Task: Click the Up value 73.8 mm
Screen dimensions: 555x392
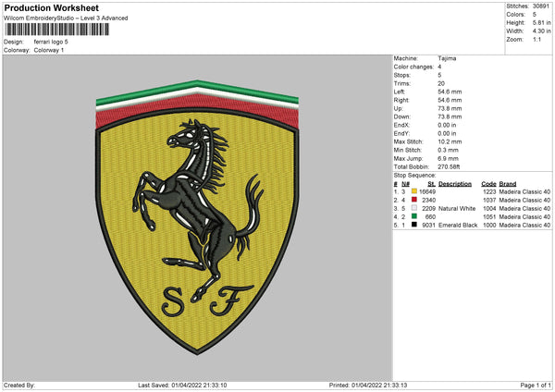Action: click(x=450, y=108)
